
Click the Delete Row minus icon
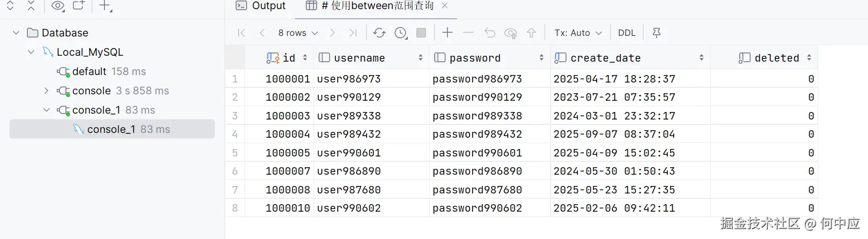[468, 33]
